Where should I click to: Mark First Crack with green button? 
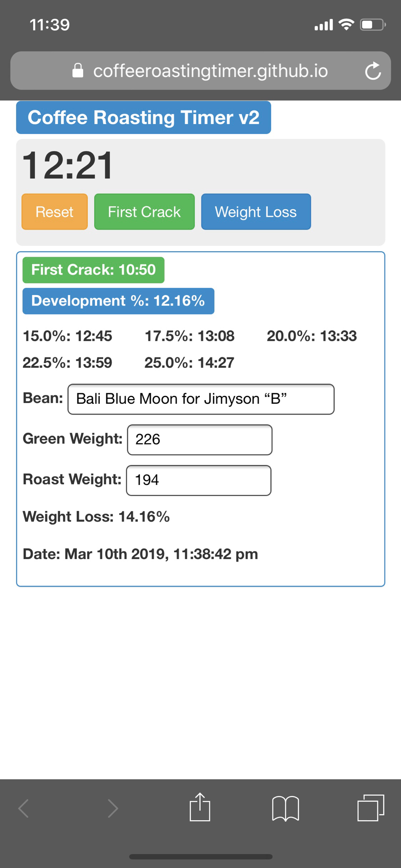(x=144, y=212)
